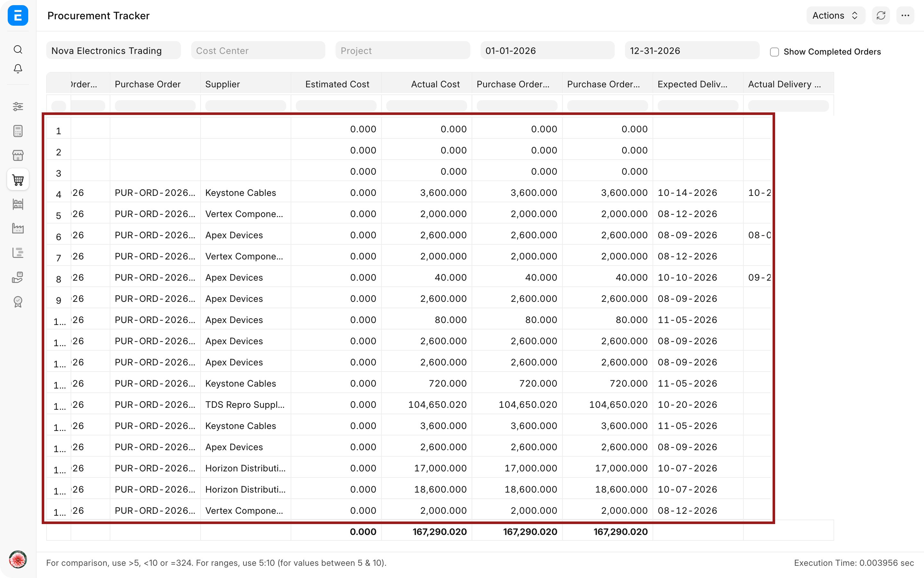The height and width of the screenshot is (578, 924).
Task: Open the search icon in sidebar
Action: pyautogui.click(x=18, y=50)
